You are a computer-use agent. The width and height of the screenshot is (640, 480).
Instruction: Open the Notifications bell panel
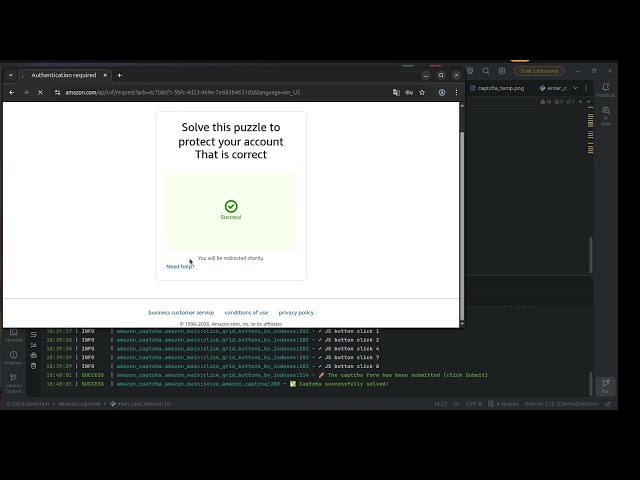(x=605, y=90)
